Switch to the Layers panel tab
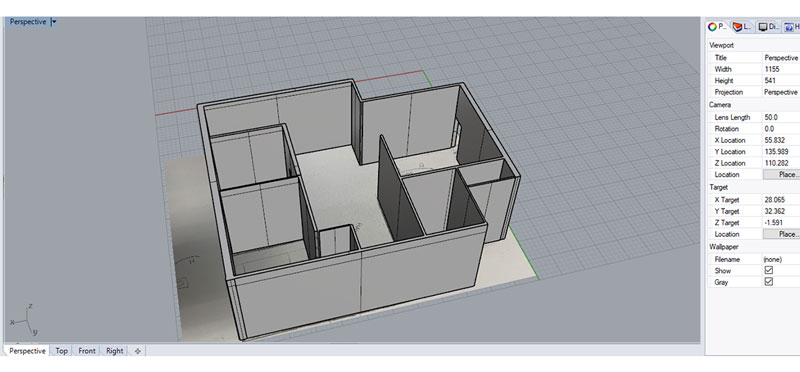The height and width of the screenshot is (372, 800). 743,27
